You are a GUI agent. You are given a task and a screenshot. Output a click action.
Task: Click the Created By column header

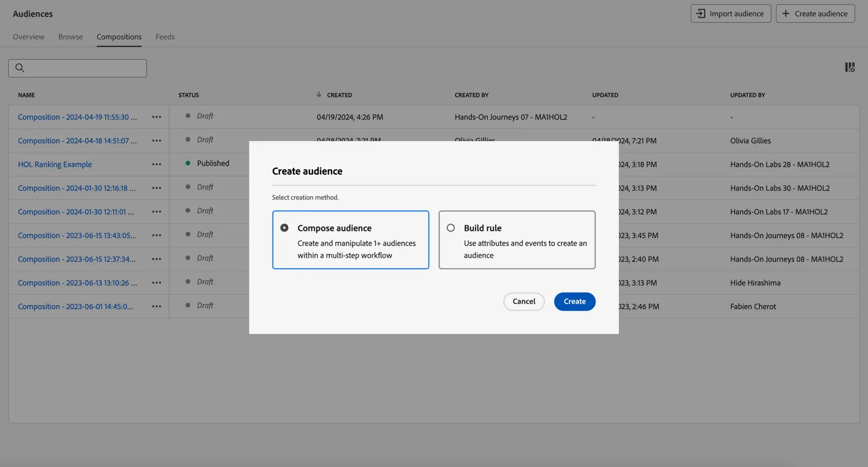tap(472, 95)
